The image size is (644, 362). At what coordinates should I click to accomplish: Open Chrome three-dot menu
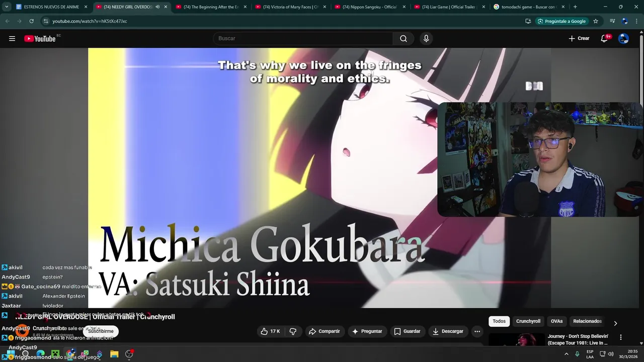(636, 21)
